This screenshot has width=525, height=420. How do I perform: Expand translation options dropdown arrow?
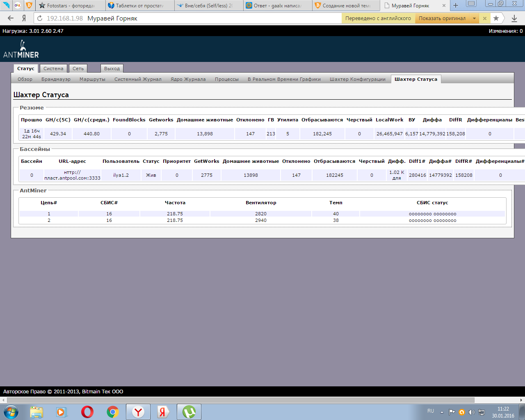475,18
